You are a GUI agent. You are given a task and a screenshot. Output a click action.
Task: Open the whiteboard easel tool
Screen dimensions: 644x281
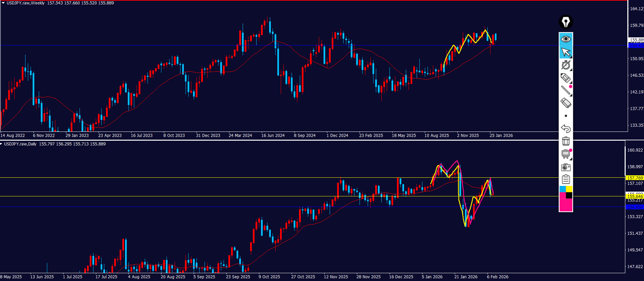tap(566, 154)
